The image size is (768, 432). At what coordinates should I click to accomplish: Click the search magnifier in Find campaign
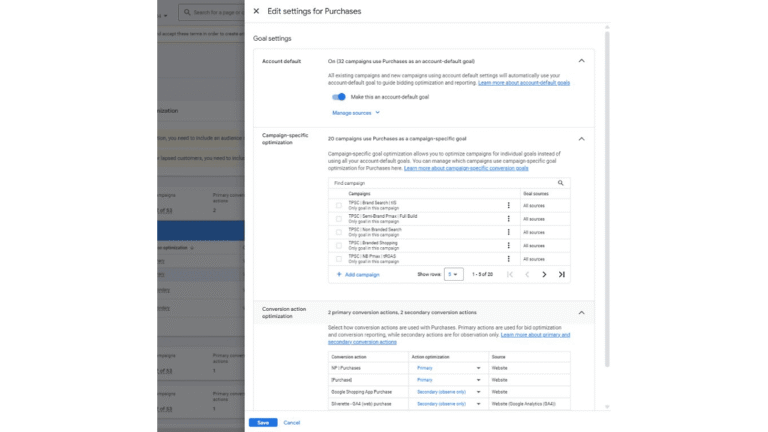tap(560, 183)
